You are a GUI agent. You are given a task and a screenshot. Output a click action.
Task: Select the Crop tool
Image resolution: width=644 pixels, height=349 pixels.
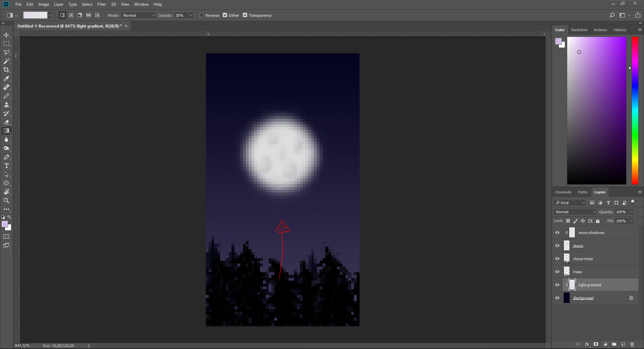point(6,70)
